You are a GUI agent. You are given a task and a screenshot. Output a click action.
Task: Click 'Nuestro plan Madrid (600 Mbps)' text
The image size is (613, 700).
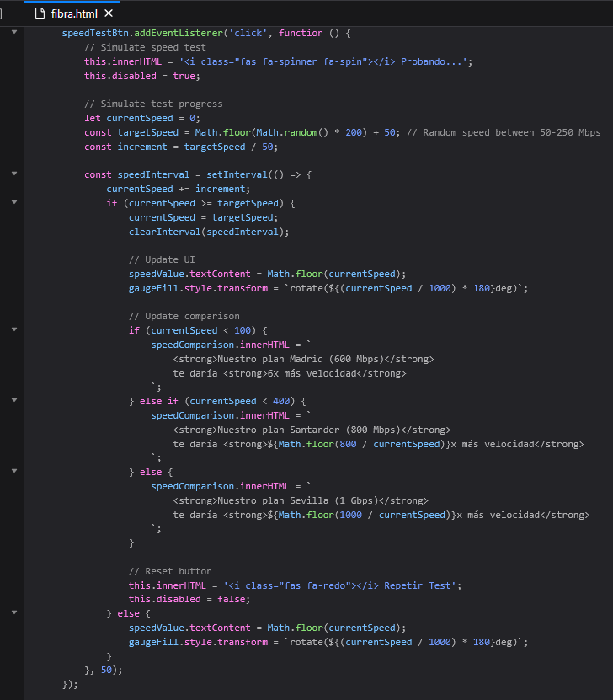coord(301,359)
